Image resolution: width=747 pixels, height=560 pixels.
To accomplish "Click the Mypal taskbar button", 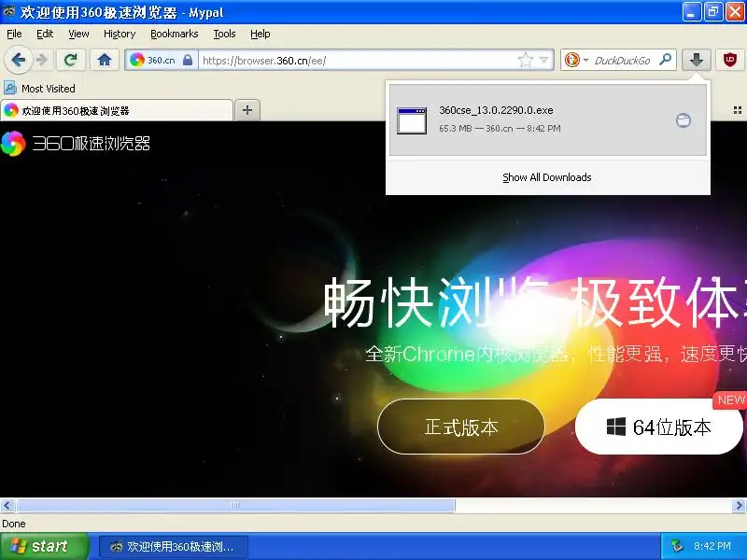I will point(174,547).
